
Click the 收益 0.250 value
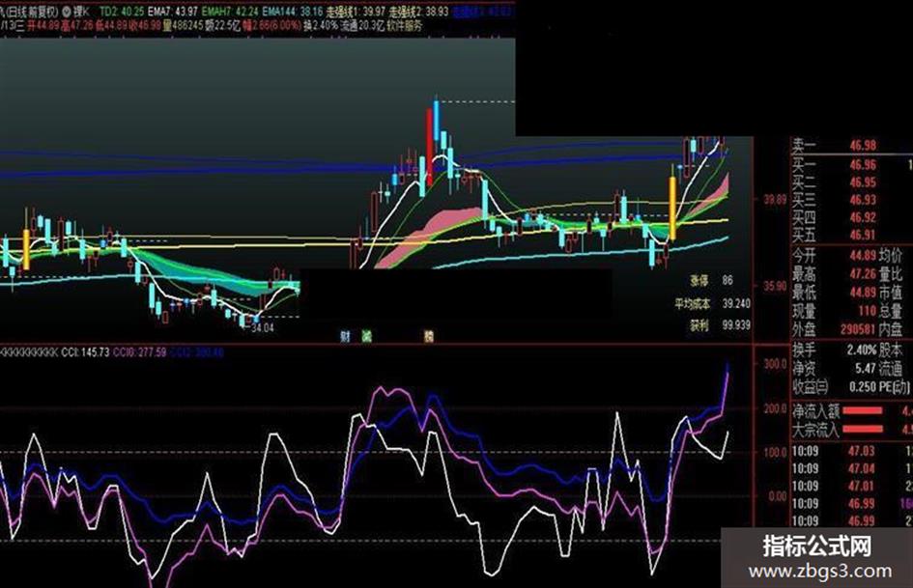tap(864, 386)
